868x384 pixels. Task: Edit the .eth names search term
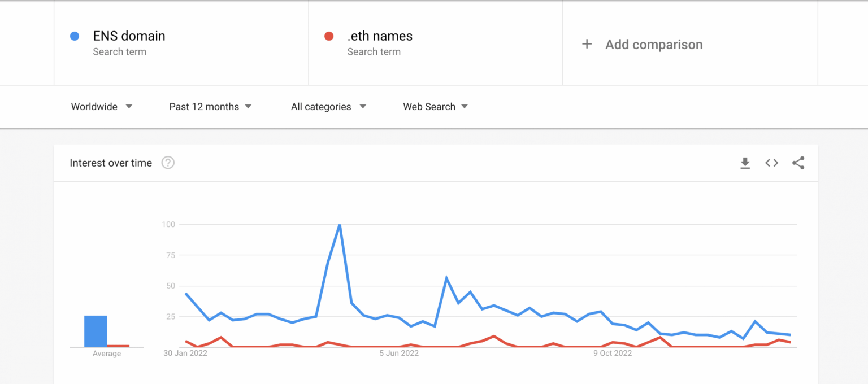[x=380, y=36]
